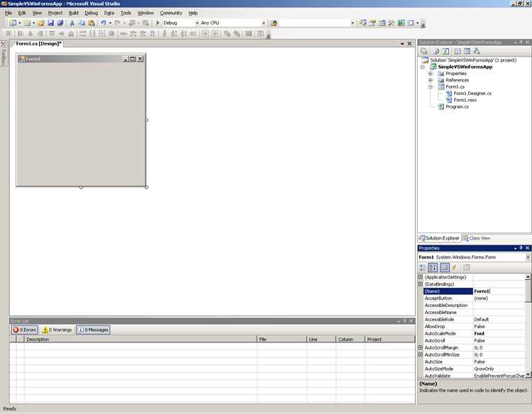
Task: Click the Paste clipboard icon
Action: (92, 23)
